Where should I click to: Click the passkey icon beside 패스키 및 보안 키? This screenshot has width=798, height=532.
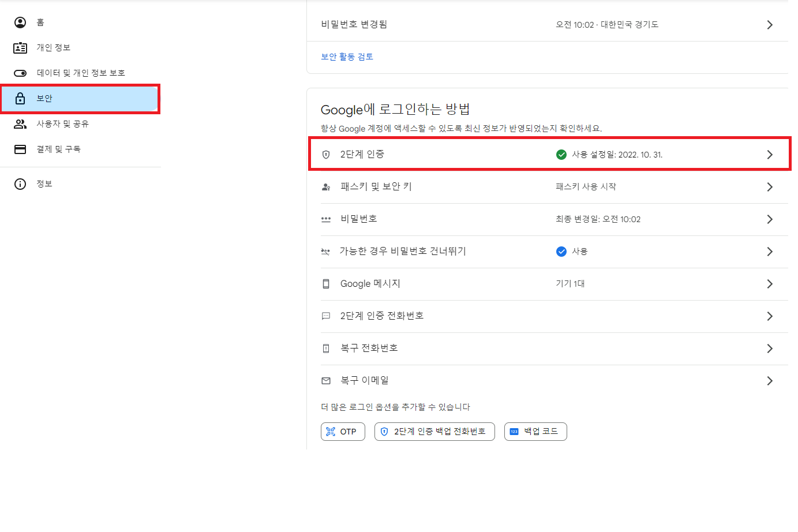[326, 187]
